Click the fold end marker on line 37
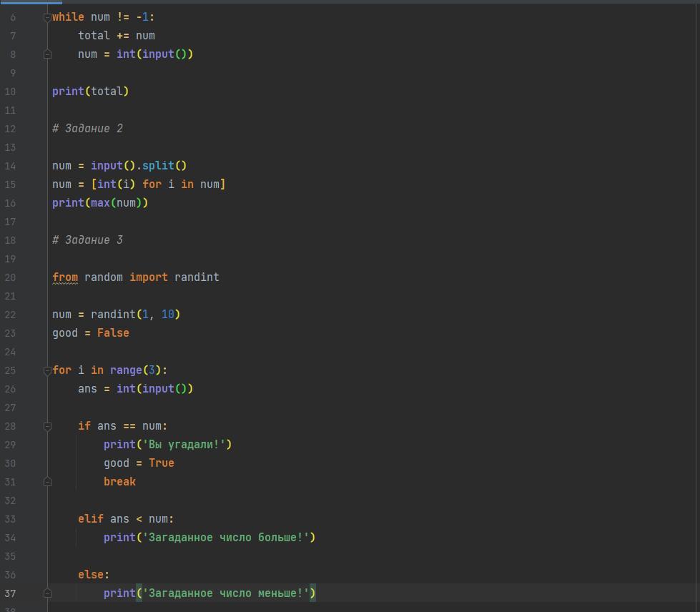 pyautogui.click(x=47, y=593)
